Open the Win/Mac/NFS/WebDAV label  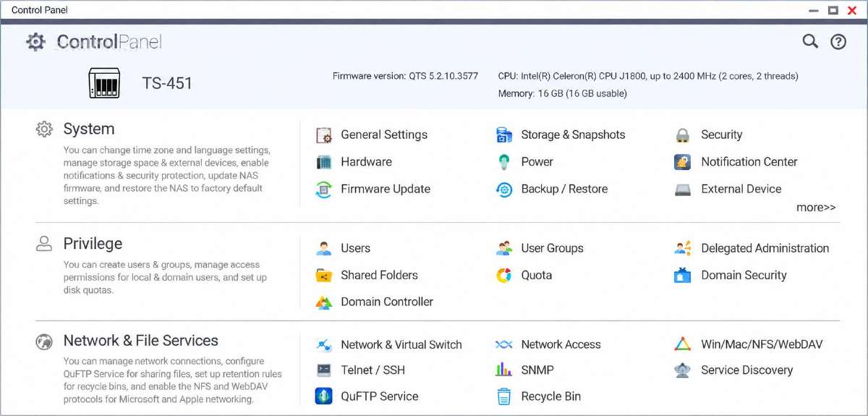coord(762,345)
